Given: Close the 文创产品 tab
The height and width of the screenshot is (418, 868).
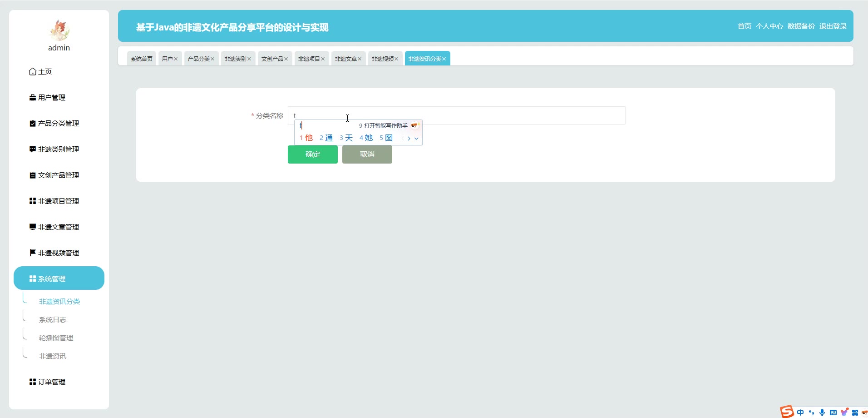Looking at the screenshot, I should [x=286, y=59].
